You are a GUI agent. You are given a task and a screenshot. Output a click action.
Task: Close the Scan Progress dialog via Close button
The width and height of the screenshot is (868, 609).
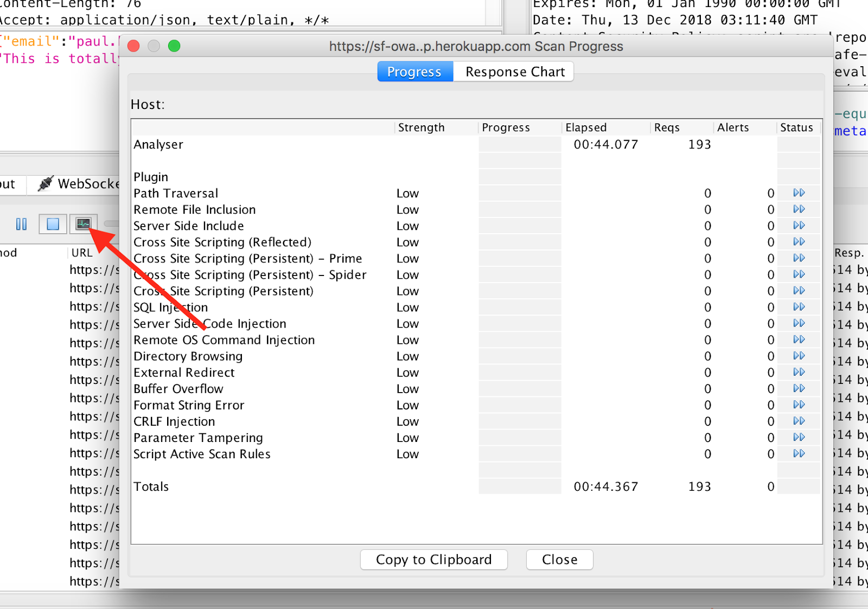tap(559, 559)
